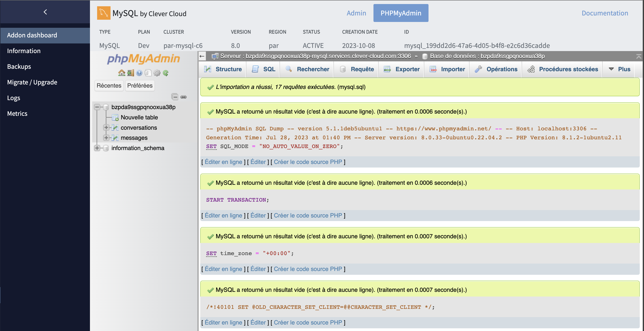Expand the conversations table node
Screen dimensions: 644x331
pos(106,128)
